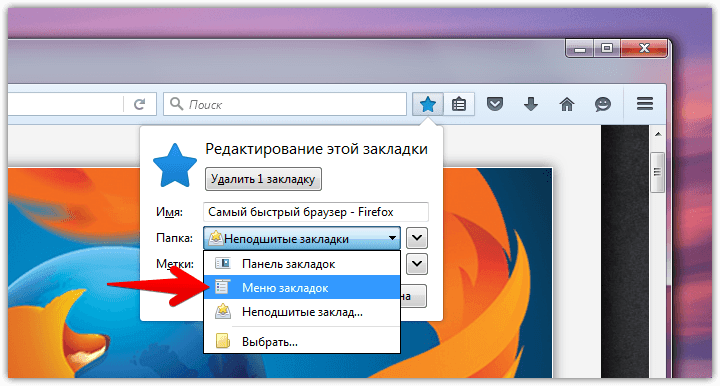The width and height of the screenshot is (720, 386).
Task: Close the Firefox window
Action: point(644,48)
